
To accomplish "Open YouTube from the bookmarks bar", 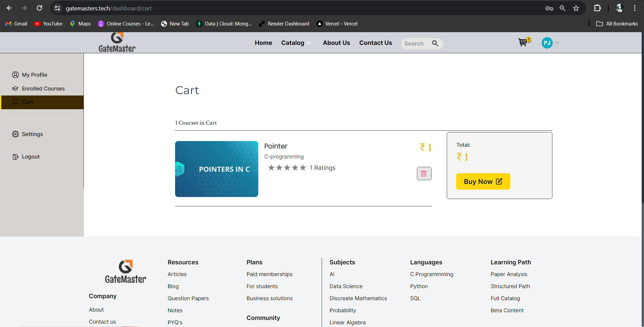I will [48, 23].
